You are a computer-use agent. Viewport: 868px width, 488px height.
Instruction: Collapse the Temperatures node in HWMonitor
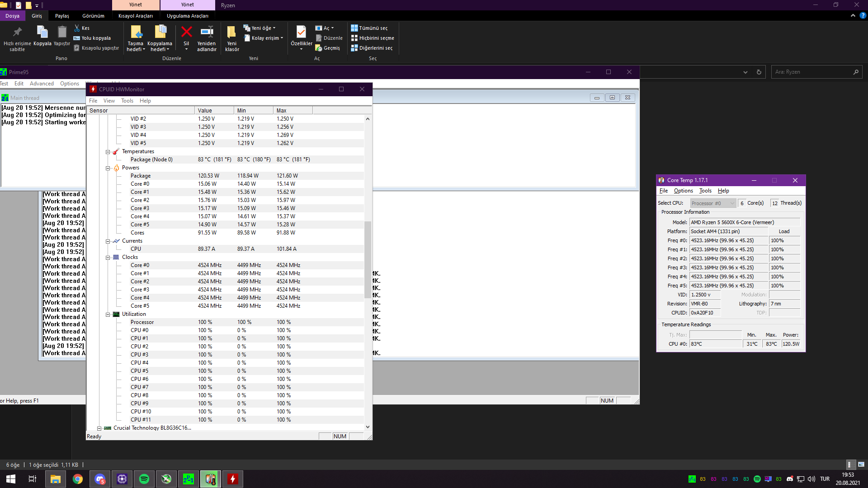108,152
